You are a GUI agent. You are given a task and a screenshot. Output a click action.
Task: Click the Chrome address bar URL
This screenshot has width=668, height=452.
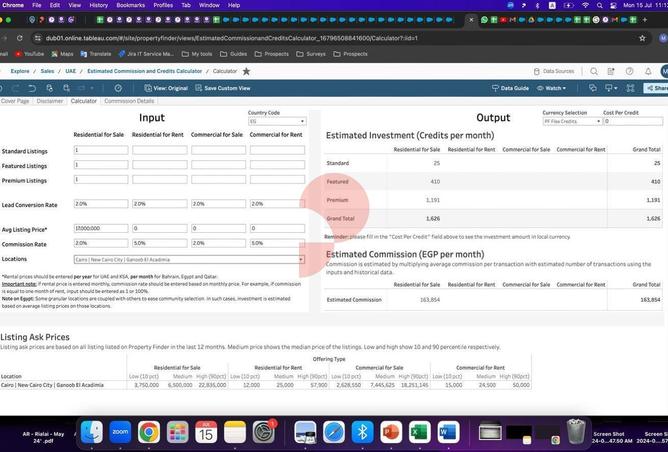[x=232, y=38]
